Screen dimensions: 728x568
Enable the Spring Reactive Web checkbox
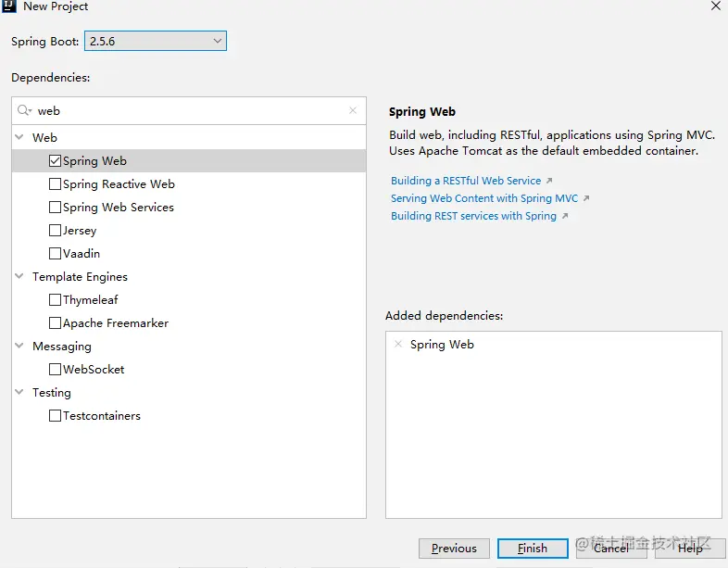click(55, 183)
